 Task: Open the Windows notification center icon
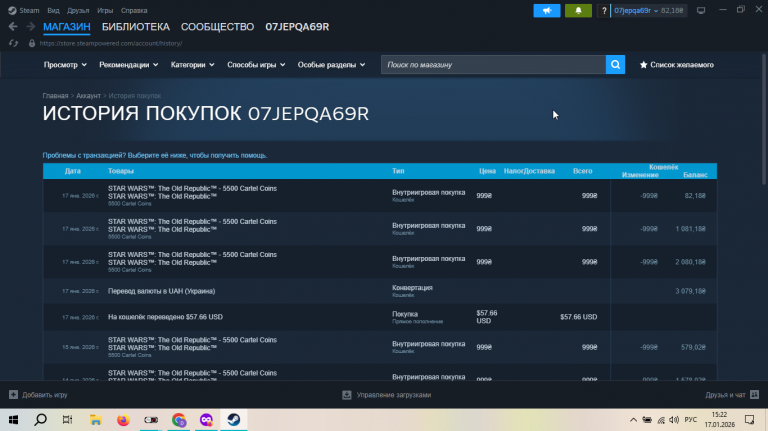tap(749, 420)
